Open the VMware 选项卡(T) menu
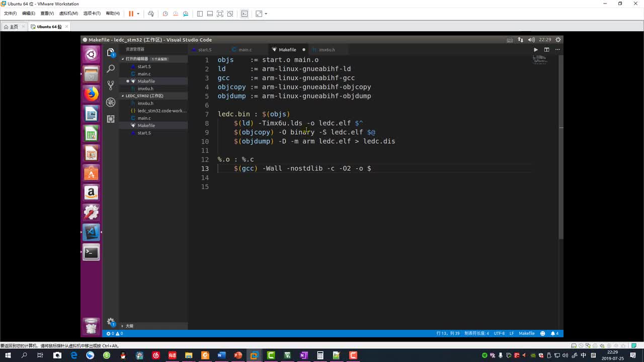Image resolution: width=644 pixels, height=362 pixels. click(x=92, y=14)
